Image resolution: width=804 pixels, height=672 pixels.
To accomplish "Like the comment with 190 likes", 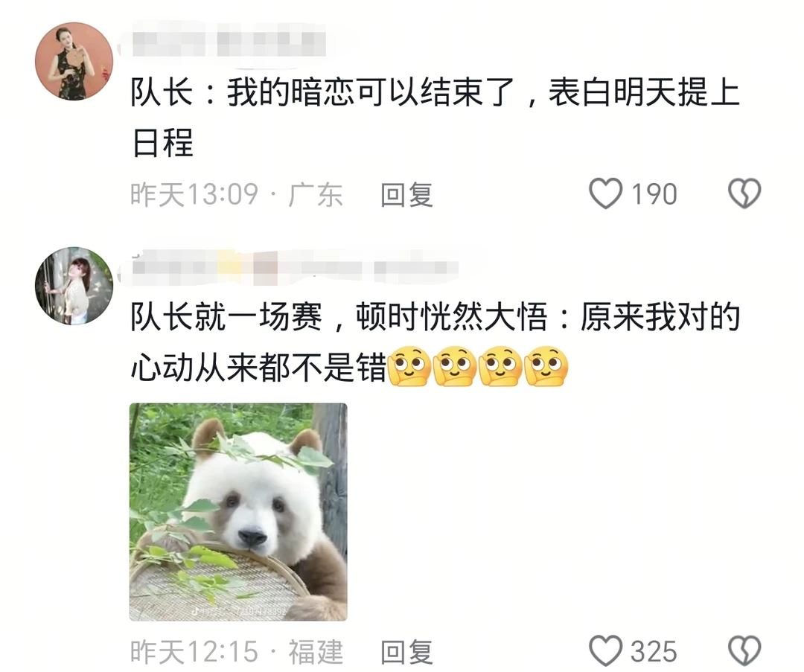I will tap(605, 193).
